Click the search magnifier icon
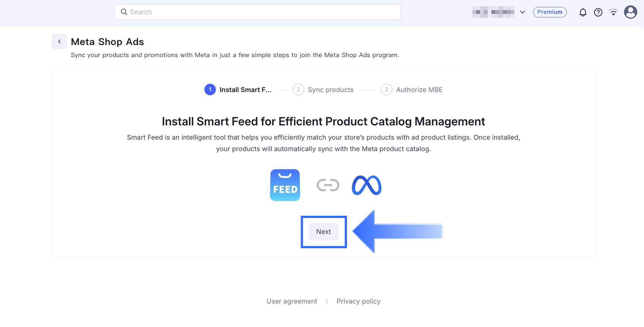Screen dimensions: 644x327 click(124, 12)
